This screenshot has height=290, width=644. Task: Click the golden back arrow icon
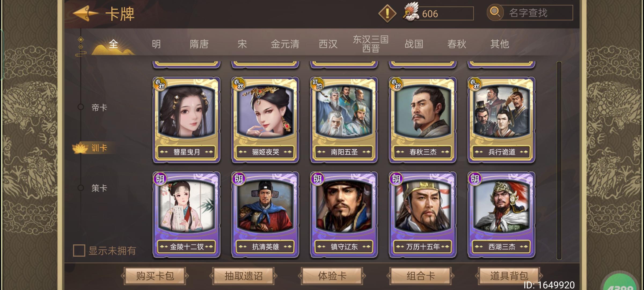point(85,13)
